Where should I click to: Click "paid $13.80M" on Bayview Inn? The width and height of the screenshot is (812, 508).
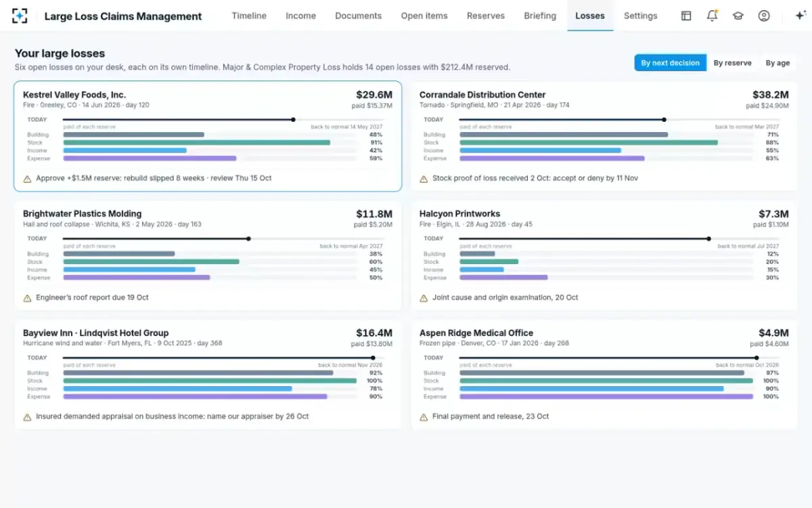tap(371, 344)
